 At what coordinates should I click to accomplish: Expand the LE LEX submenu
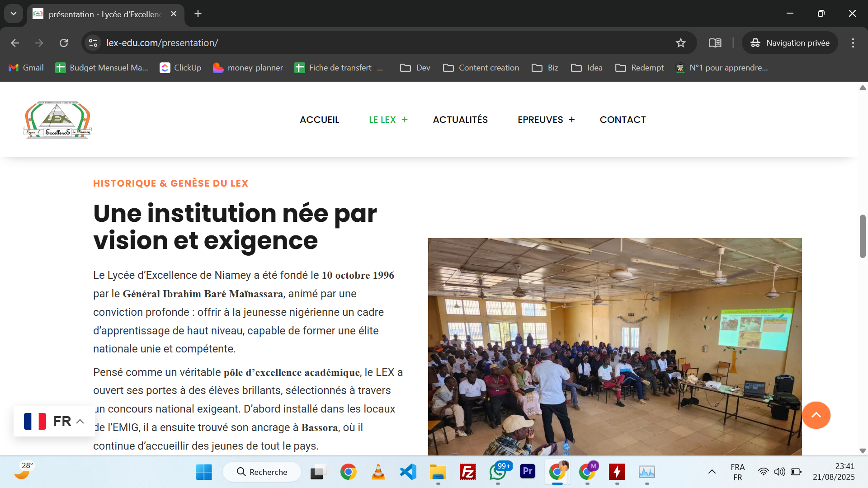[405, 120]
